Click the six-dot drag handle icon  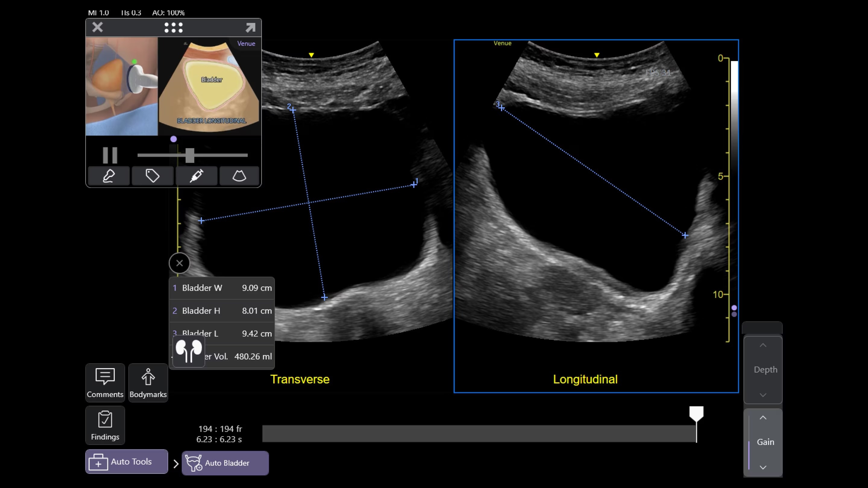174,28
